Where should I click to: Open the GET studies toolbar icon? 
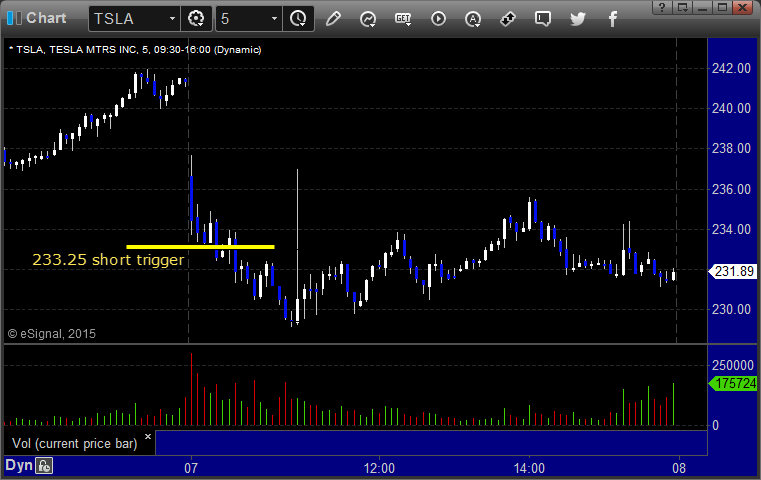tap(403, 19)
